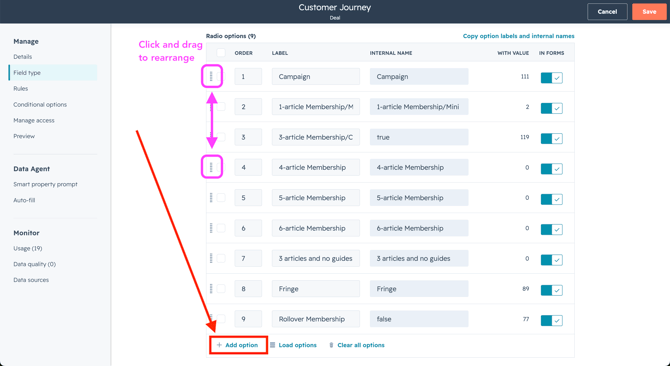Click the plus icon beside Add option
The width and height of the screenshot is (670, 366).
[219, 345]
